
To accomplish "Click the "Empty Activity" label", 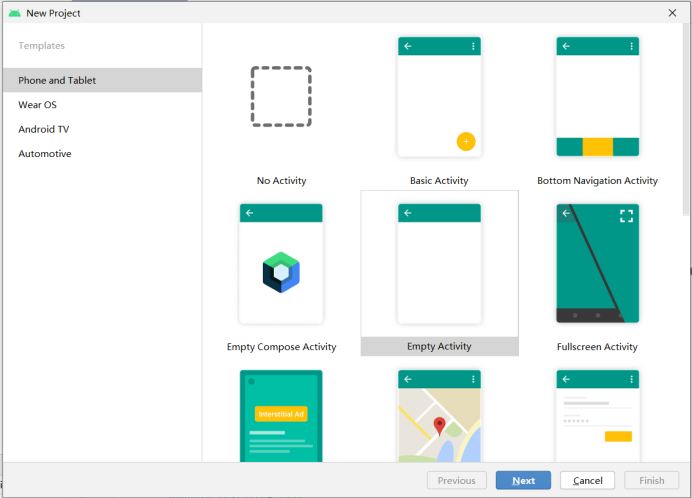I will point(439,347).
